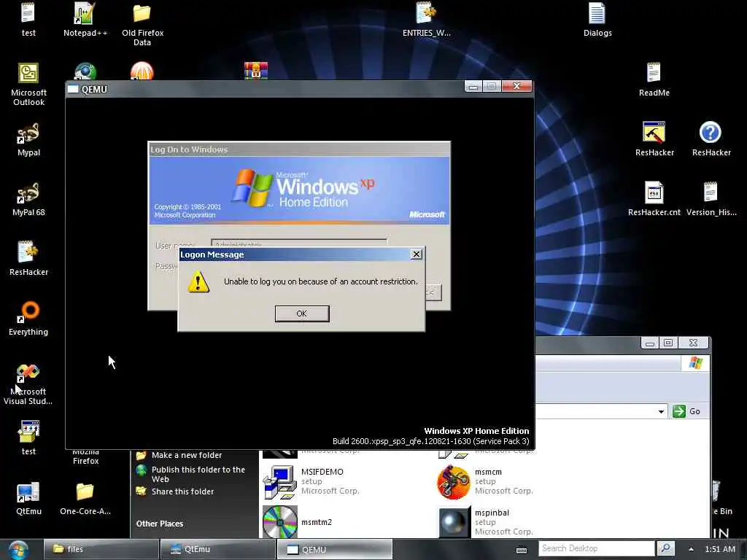
Task: Open the ReadMe text file
Action: tap(654, 79)
